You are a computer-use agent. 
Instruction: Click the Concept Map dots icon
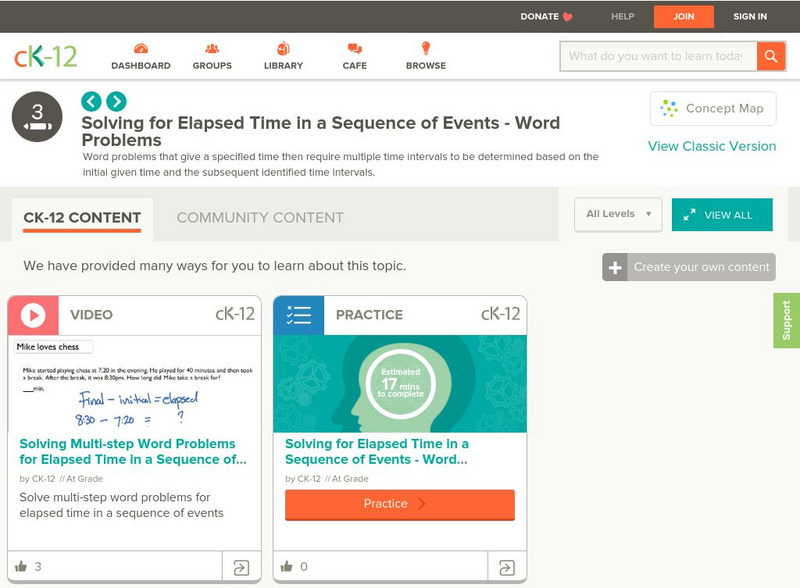pos(669,108)
